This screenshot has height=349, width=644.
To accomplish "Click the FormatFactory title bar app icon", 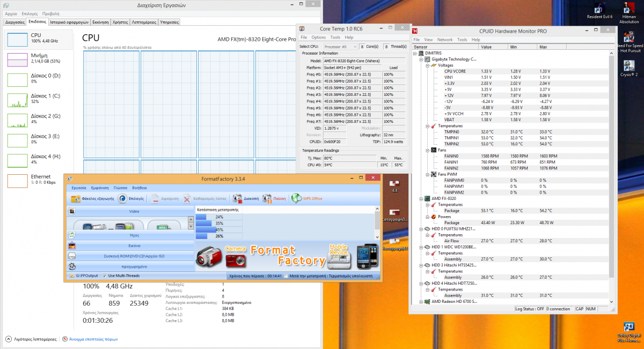I will point(70,179).
